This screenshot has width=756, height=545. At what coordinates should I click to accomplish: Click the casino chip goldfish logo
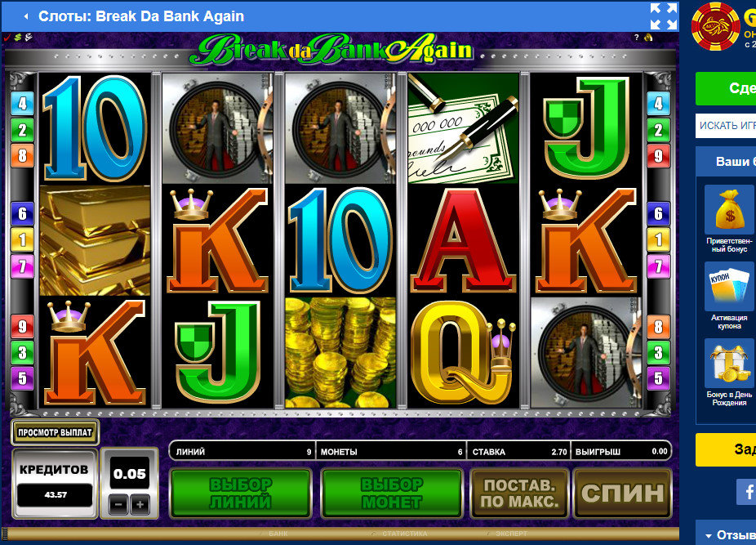[x=715, y=26]
